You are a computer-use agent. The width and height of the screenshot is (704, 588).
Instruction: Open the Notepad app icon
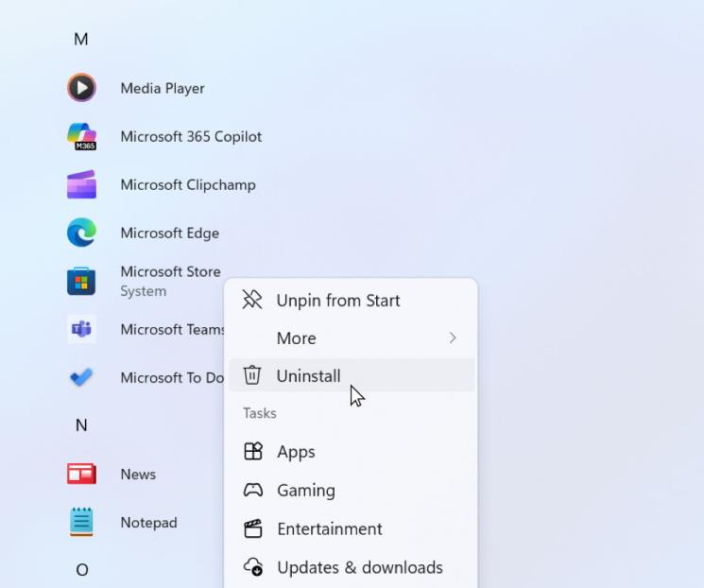coord(81,522)
